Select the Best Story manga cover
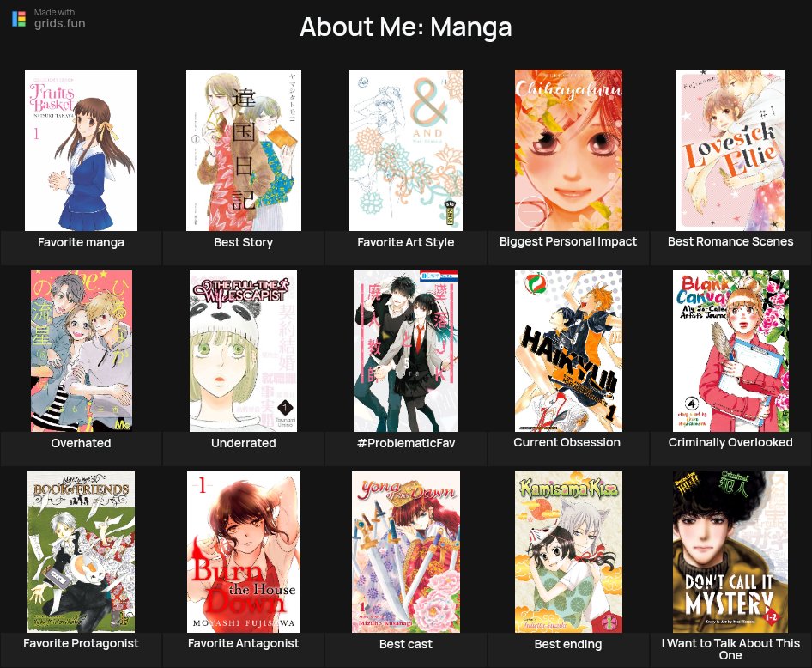 (x=243, y=149)
